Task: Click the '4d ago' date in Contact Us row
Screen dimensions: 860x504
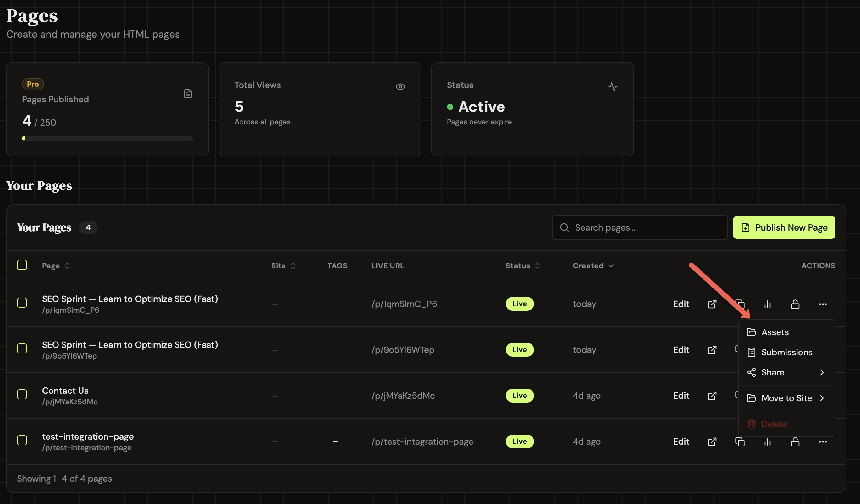Action: pyautogui.click(x=586, y=396)
